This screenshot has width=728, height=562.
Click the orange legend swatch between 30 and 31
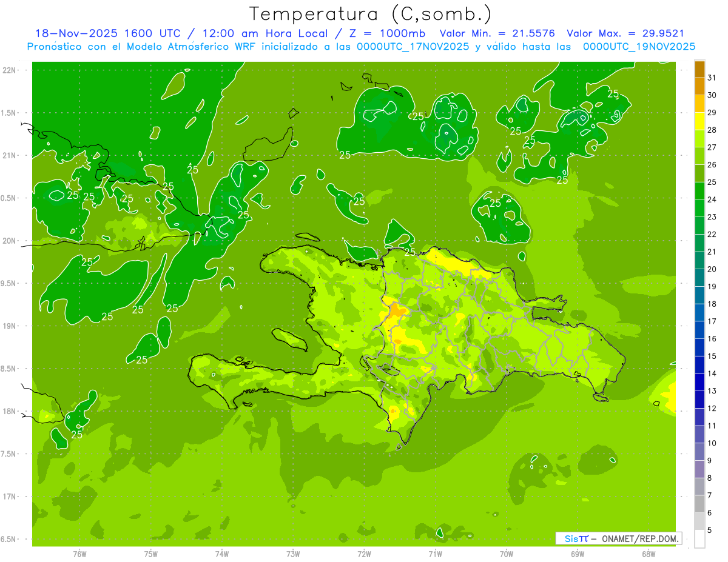[x=699, y=87]
